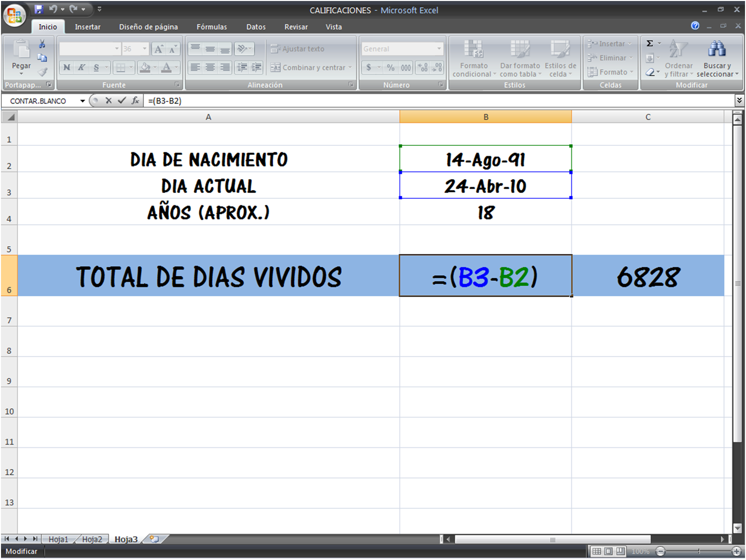Expand Name Box CONTAR.BLANCO dropdown
Screen dimensions: 746x560
(x=82, y=101)
